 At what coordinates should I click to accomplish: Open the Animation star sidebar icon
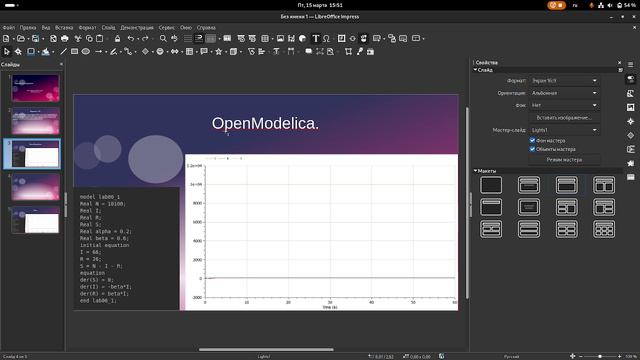coord(631,163)
